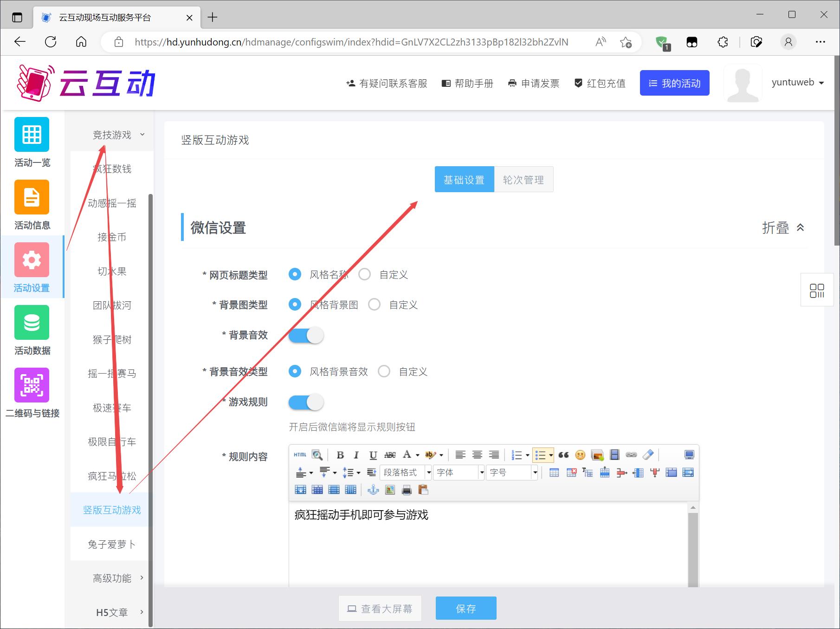840x629 pixels.
Task: Open 团队拔河 in the side menu
Action: click(112, 305)
